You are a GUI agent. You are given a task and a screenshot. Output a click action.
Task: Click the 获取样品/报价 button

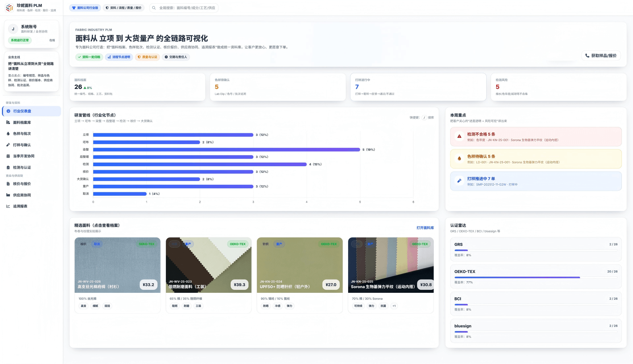(601, 56)
